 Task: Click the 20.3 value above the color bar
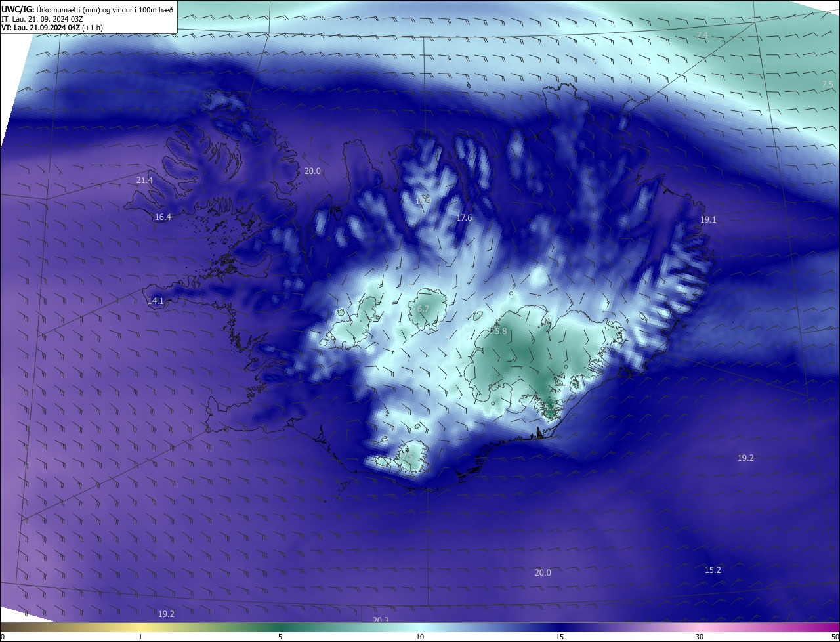tap(381, 620)
